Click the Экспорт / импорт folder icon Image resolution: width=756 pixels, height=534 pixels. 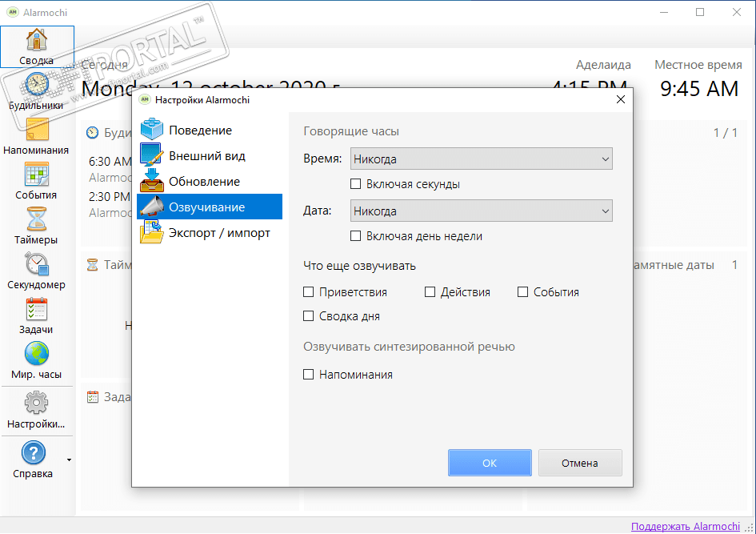pos(152,232)
